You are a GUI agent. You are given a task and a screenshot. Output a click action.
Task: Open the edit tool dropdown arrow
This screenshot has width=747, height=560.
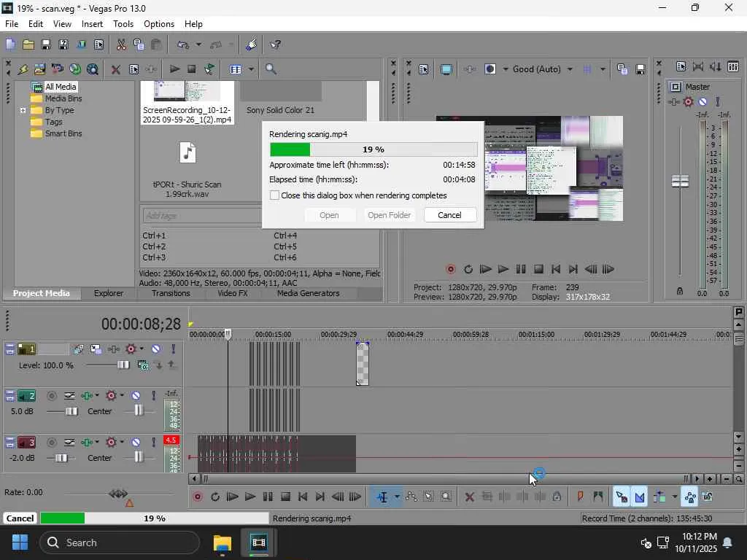[396, 497]
